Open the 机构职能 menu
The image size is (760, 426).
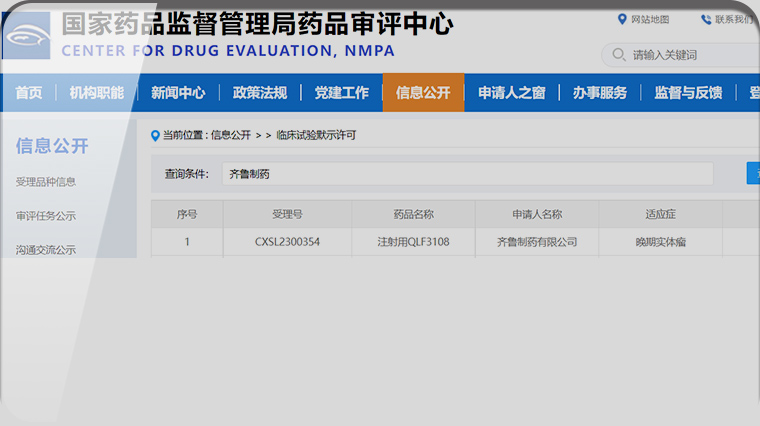point(96,93)
